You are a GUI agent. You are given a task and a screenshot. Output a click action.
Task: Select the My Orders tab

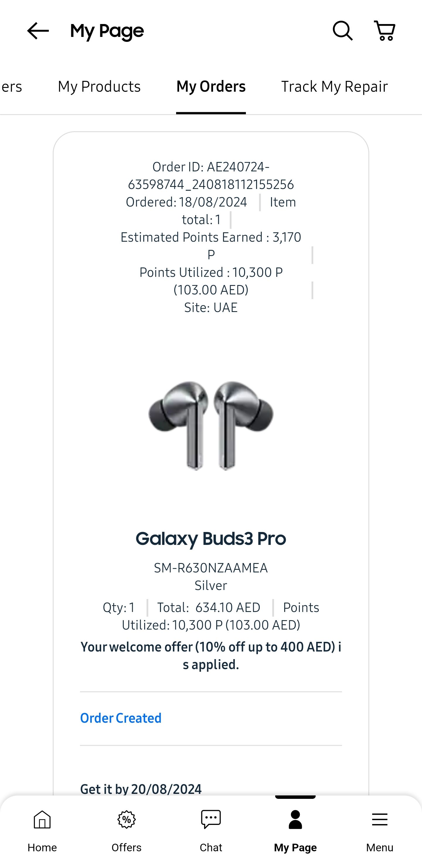[211, 87]
